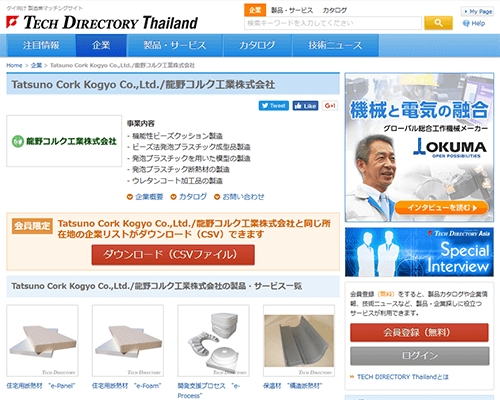Click インタビューを読む orange button
Viewport: 500px width, 400px height.
(x=441, y=208)
